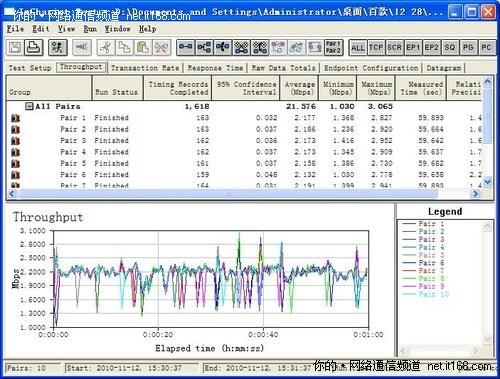Screen dimensions: 500x379
Task: Click the Print toolbar icon
Action: point(34,48)
